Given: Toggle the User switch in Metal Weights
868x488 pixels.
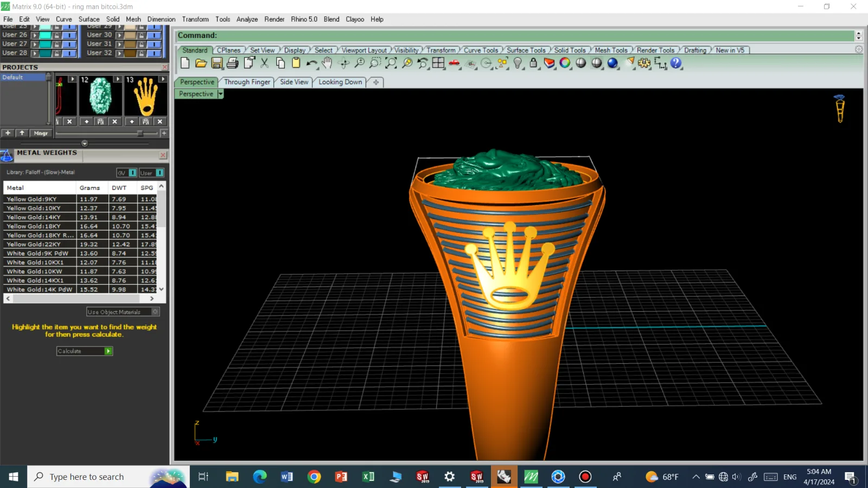Looking at the screenshot, I should click(x=160, y=173).
